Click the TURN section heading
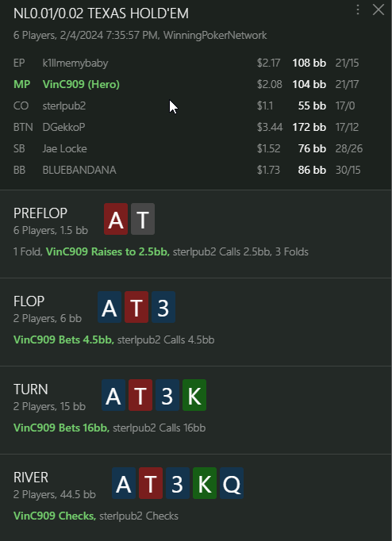This screenshot has width=392, height=541. [31, 389]
